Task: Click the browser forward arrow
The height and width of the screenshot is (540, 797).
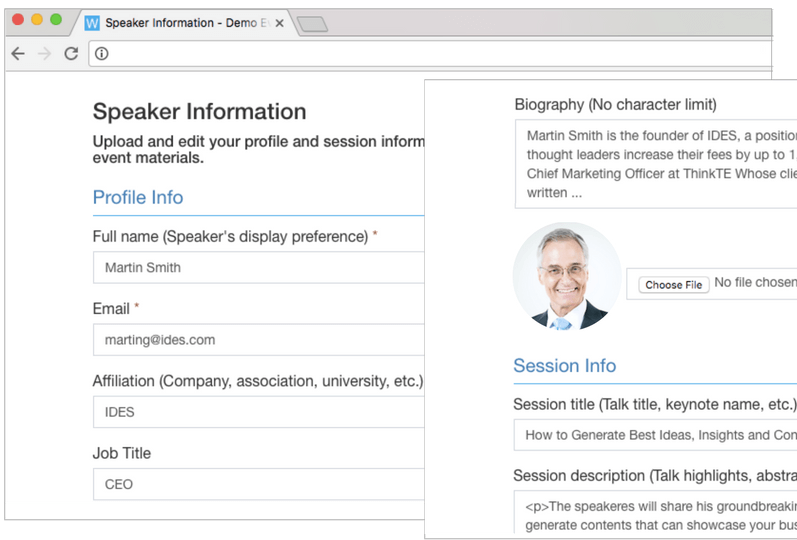Action: coord(44,54)
